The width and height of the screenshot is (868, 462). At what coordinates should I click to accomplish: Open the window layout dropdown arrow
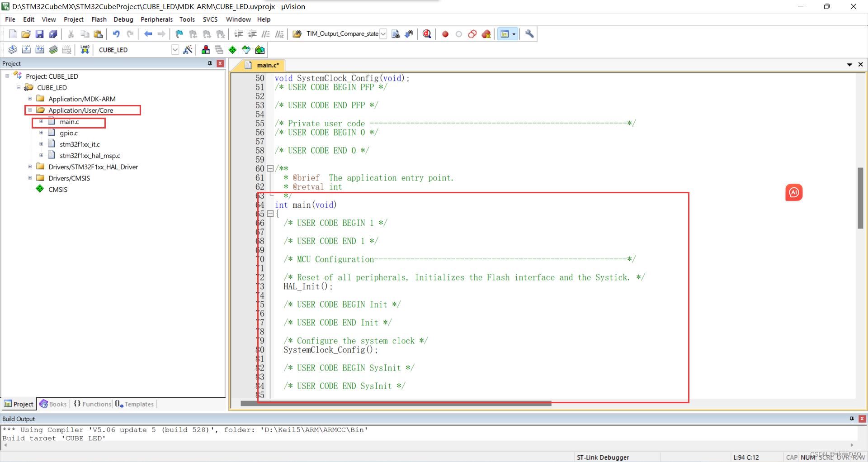point(514,34)
